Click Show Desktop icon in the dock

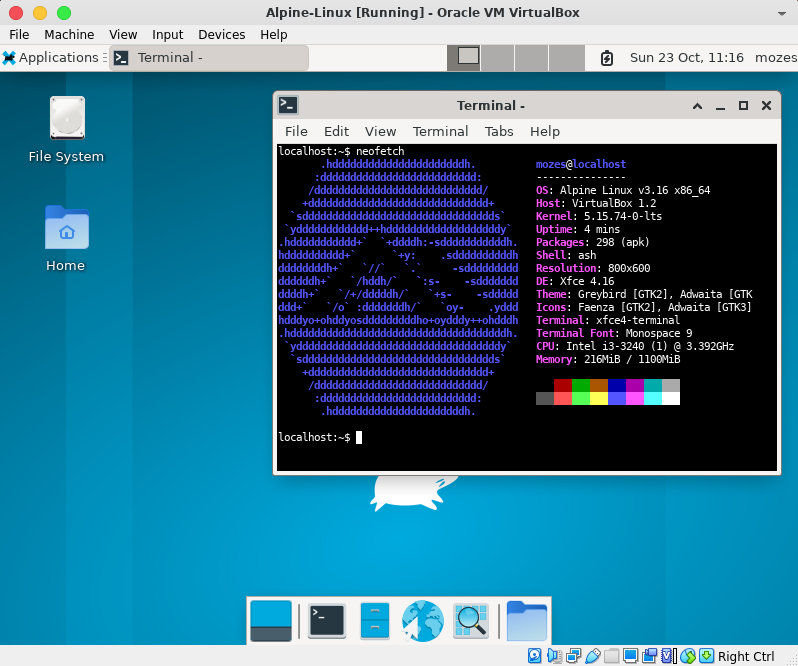coord(271,621)
